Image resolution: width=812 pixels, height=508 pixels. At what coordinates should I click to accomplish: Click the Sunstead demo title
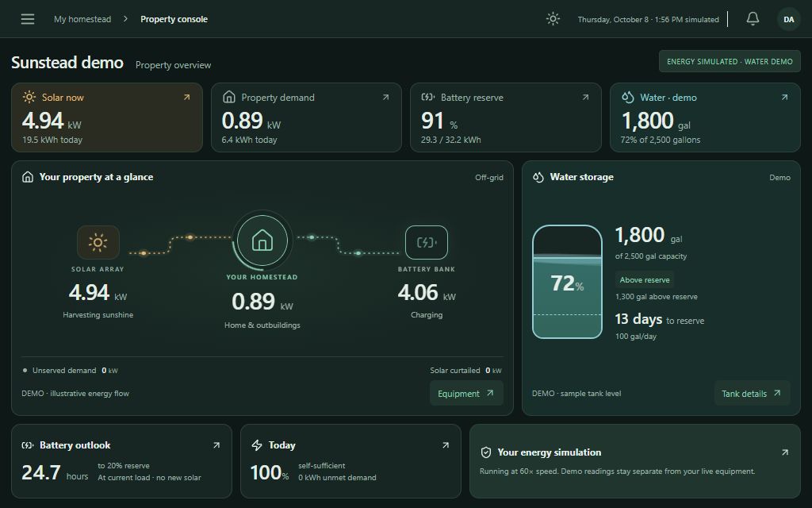tap(67, 63)
